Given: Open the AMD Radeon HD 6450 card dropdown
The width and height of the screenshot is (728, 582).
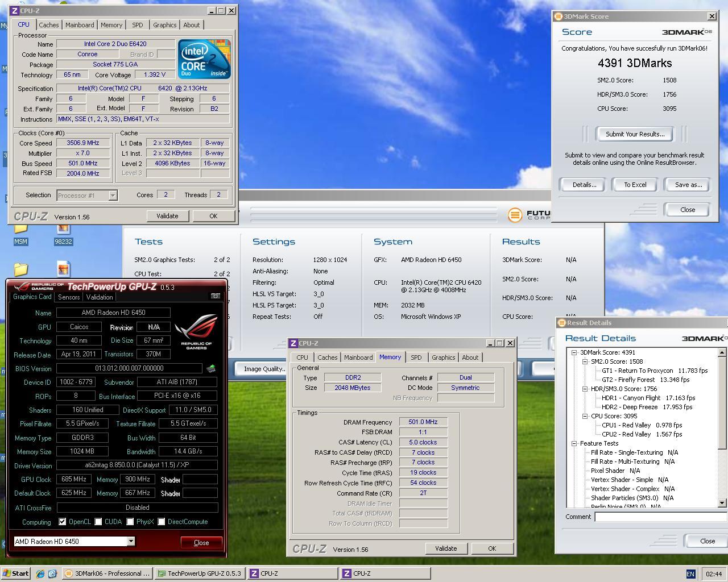Looking at the screenshot, I should pyautogui.click(x=131, y=541).
